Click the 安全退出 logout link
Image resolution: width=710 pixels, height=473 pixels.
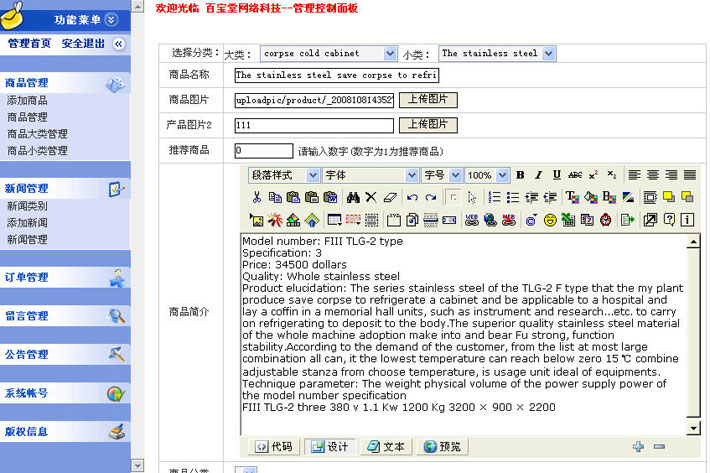(83, 44)
